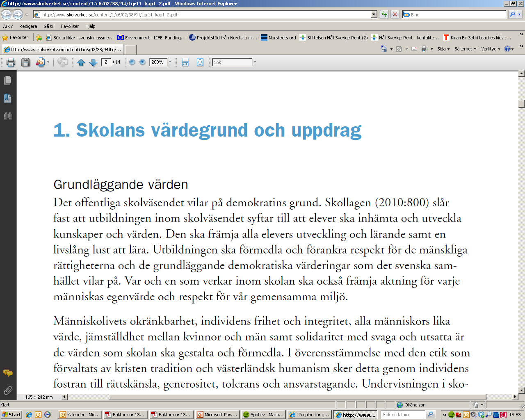The image size is (525, 420).
Task: Open a new blank tab
Action: (x=130, y=50)
